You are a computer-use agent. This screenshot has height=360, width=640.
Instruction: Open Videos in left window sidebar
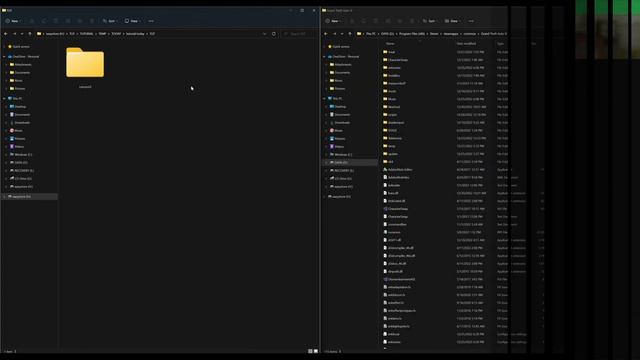17,147
